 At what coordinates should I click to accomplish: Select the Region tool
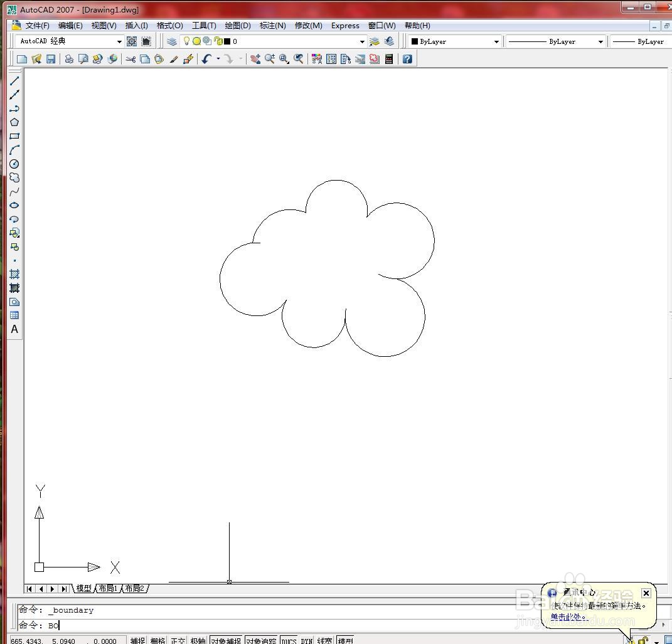coord(14,302)
